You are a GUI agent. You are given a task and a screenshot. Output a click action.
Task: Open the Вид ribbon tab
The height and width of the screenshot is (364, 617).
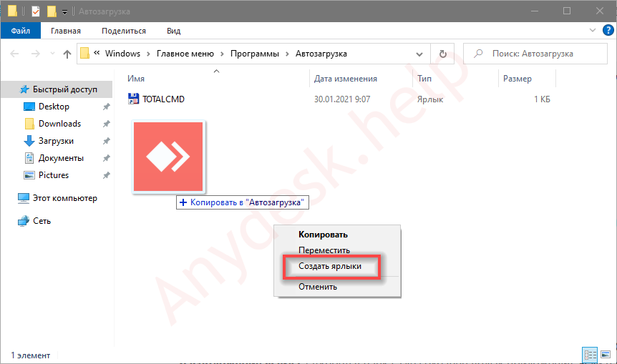173,31
